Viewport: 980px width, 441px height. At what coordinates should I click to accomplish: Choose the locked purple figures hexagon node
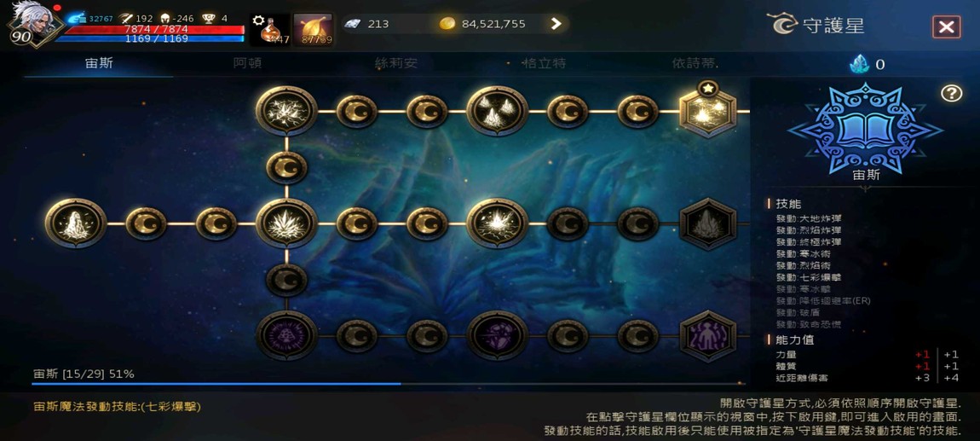[x=707, y=336]
